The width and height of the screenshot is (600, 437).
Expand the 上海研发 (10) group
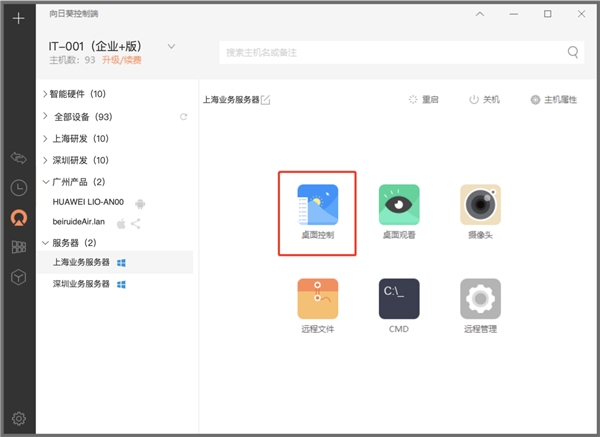coord(45,139)
